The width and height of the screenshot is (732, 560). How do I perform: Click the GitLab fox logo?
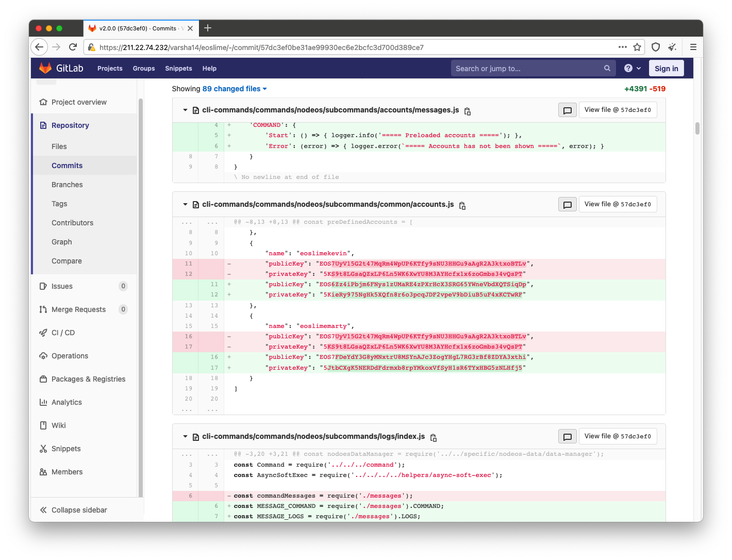point(45,68)
